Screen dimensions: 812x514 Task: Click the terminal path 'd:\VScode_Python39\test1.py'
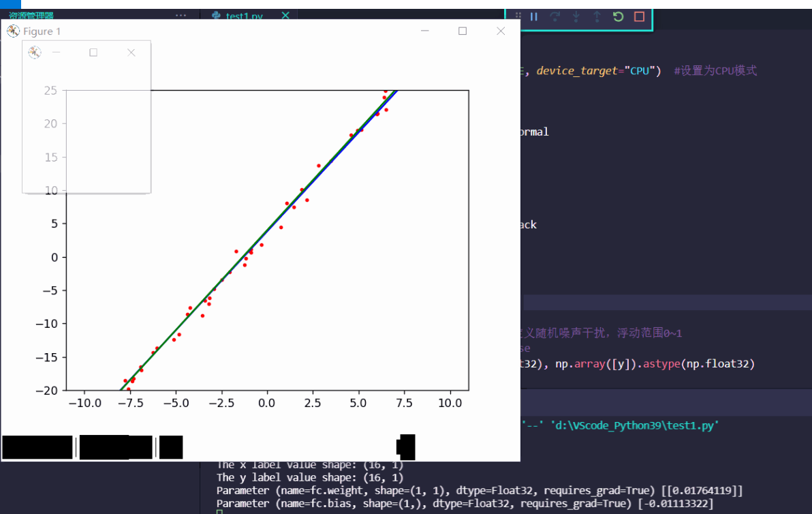[634, 425]
